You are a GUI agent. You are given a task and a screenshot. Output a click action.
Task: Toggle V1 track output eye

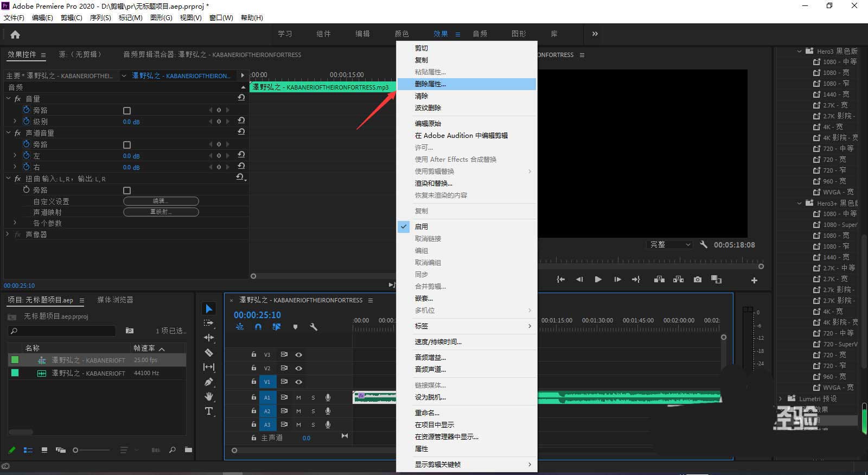click(298, 382)
